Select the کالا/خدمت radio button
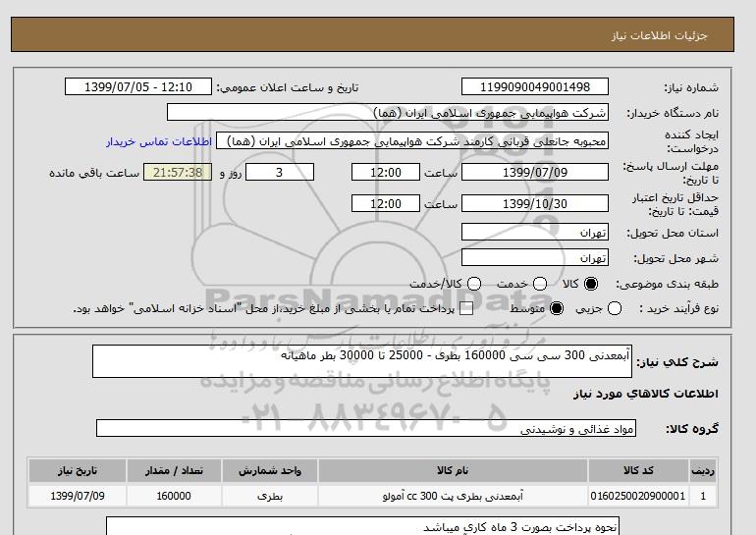The width and height of the screenshot is (756, 535). [474, 284]
